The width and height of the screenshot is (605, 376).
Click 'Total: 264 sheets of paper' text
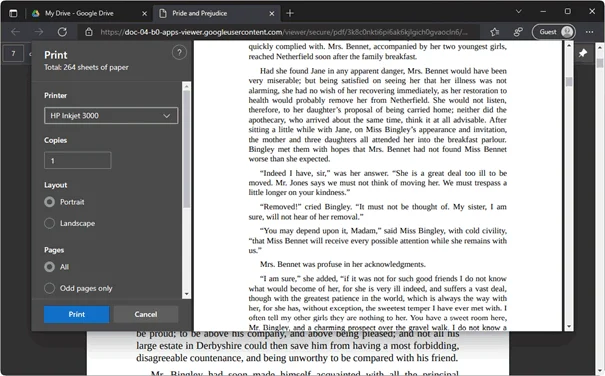coord(86,67)
